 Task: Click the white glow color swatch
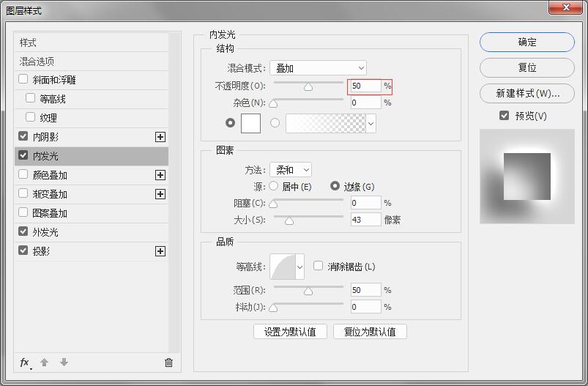pyautogui.click(x=250, y=123)
